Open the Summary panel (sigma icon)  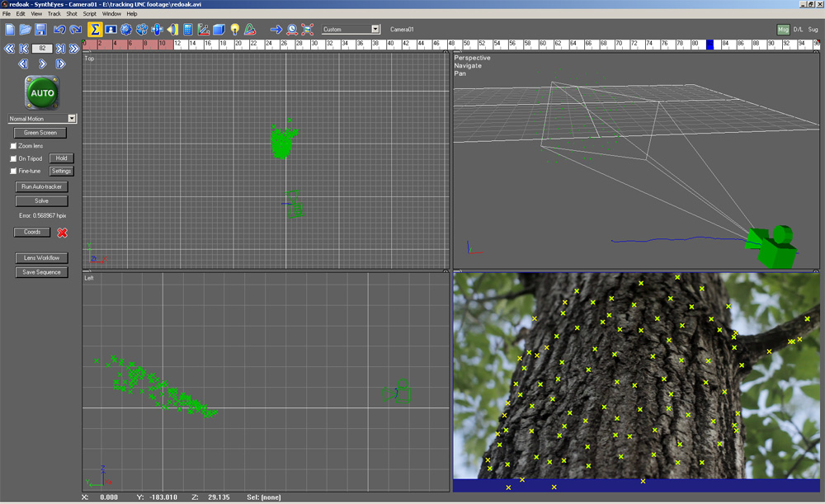click(x=95, y=30)
